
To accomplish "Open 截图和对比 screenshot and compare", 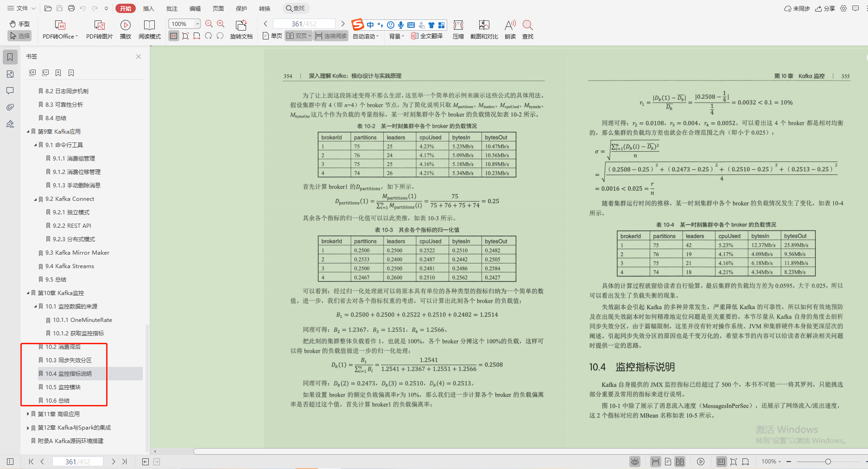I will pos(484,30).
